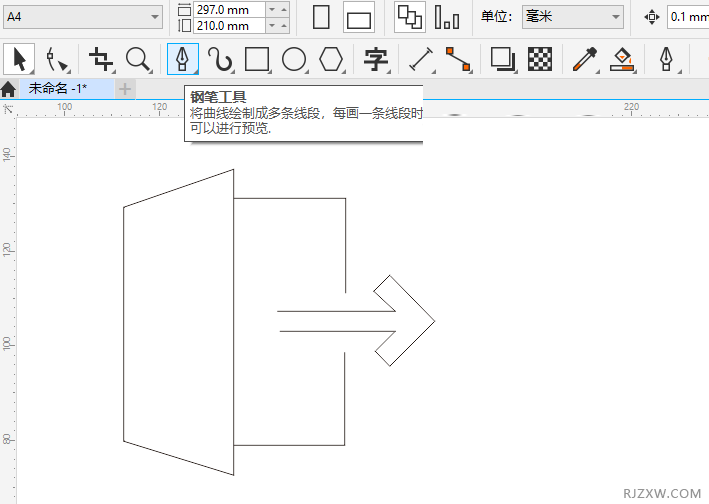This screenshot has width=709, height=504.
Task: Select the Crop tool
Action: tap(100, 60)
